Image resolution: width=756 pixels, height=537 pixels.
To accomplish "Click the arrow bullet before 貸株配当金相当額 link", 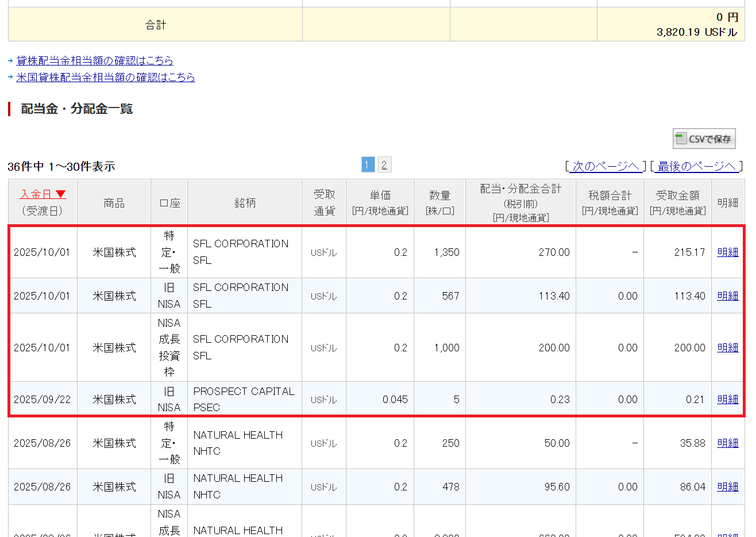I will (x=10, y=61).
